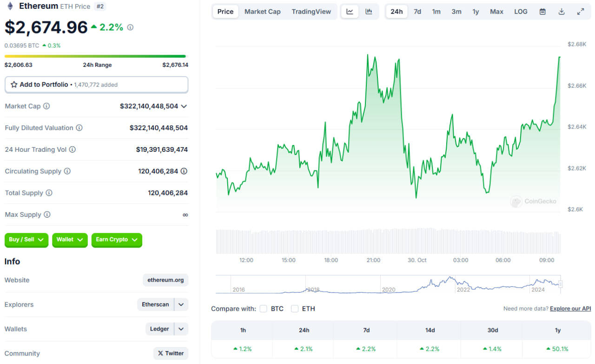Image resolution: width=595 pixels, height=364 pixels.
Task: Toggle the ETH compare checkbox
Action: (x=294, y=309)
